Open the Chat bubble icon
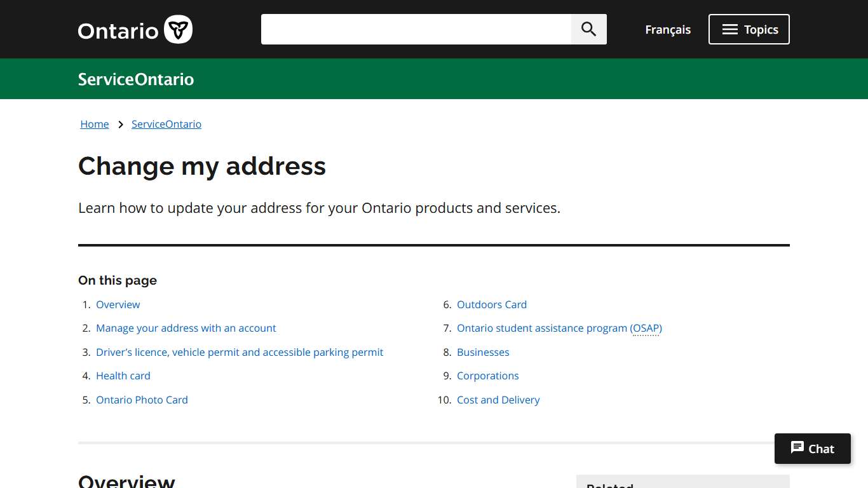This screenshot has height=488, width=868. tap(797, 448)
